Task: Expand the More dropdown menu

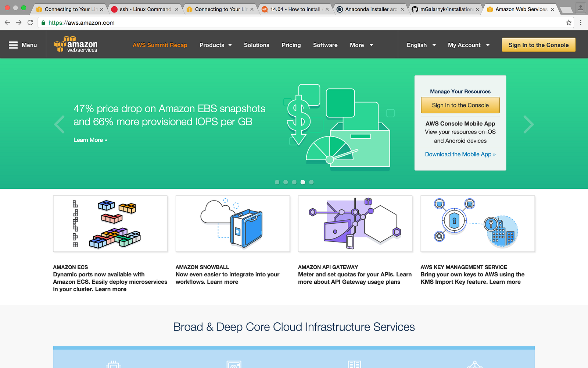Action: pyautogui.click(x=361, y=45)
